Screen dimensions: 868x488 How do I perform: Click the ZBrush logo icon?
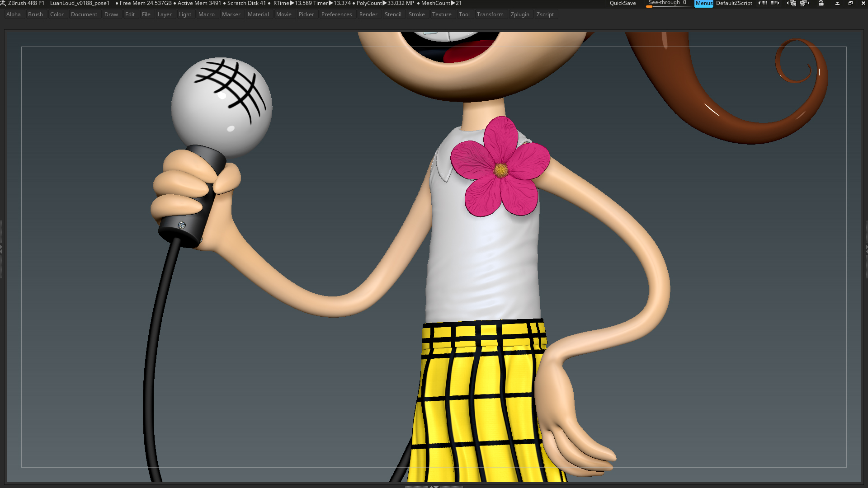[3, 3]
